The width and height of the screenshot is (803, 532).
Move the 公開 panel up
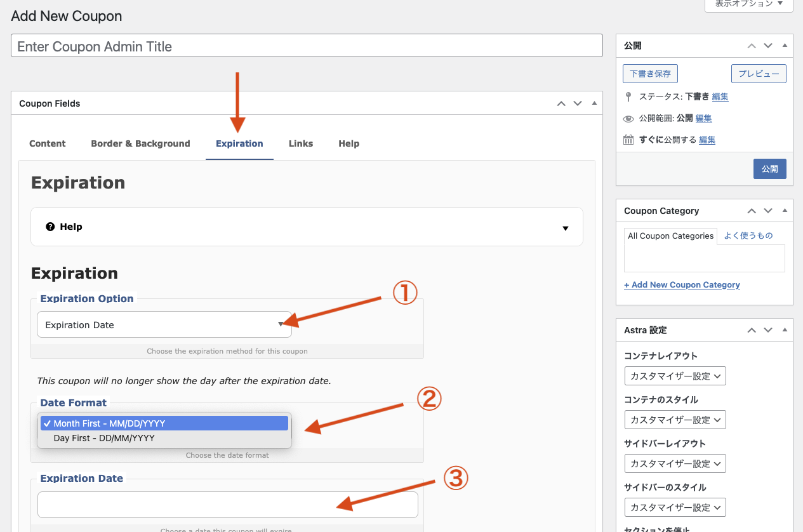[x=752, y=46]
